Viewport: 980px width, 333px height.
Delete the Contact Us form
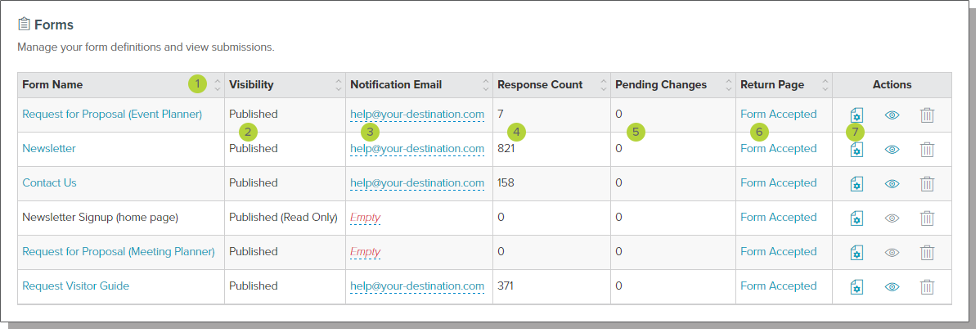(x=927, y=183)
